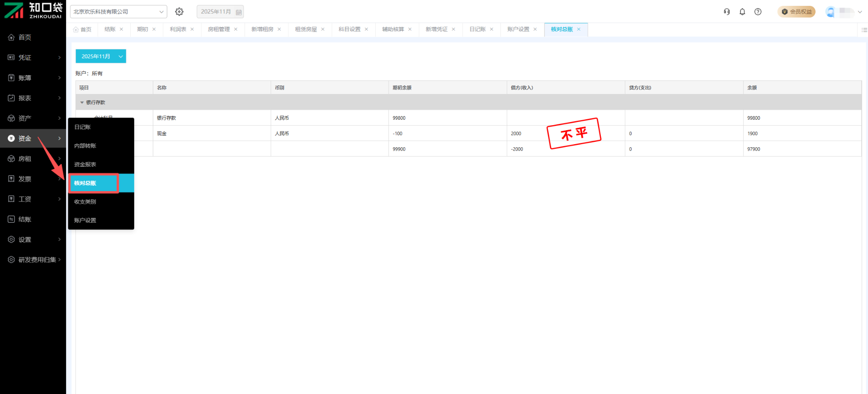Select 日记账 in the 资金 submenu
The image size is (868, 394).
(x=83, y=127)
